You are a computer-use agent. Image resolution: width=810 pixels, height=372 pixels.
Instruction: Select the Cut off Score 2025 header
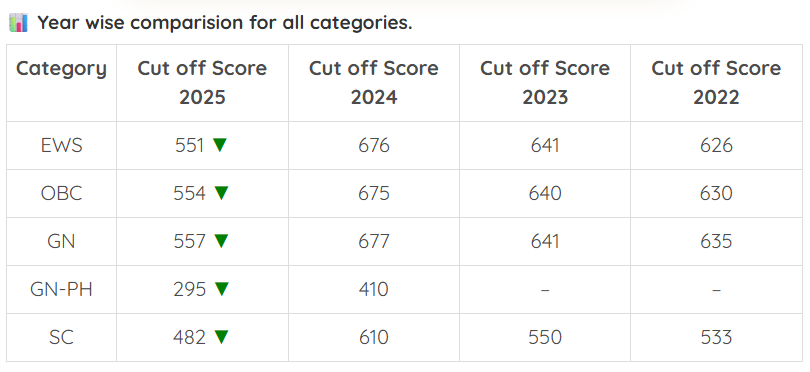point(202,83)
